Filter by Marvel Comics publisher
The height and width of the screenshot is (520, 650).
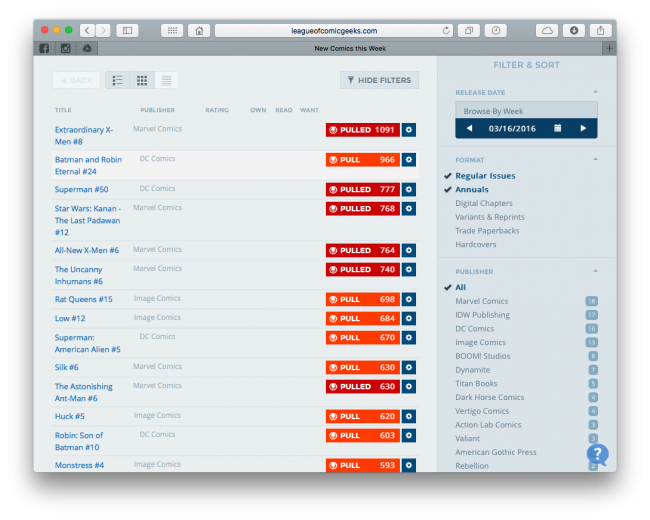click(481, 301)
